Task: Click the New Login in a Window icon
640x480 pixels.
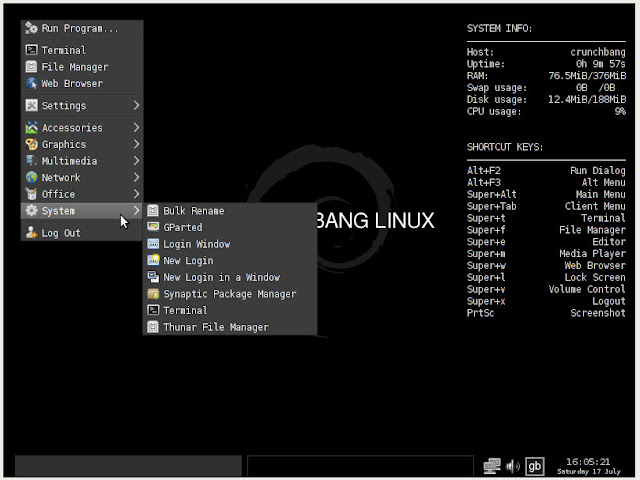Action: click(153, 277)
